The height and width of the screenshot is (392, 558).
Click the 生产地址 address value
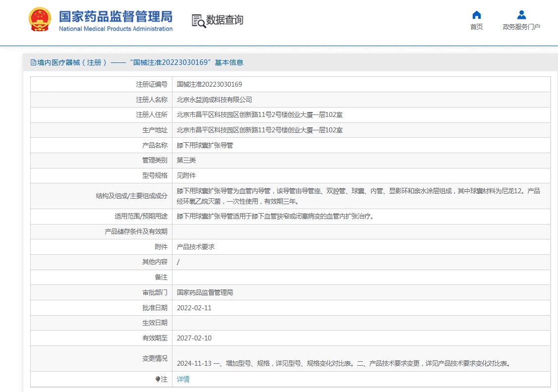[x=260, y=130]
